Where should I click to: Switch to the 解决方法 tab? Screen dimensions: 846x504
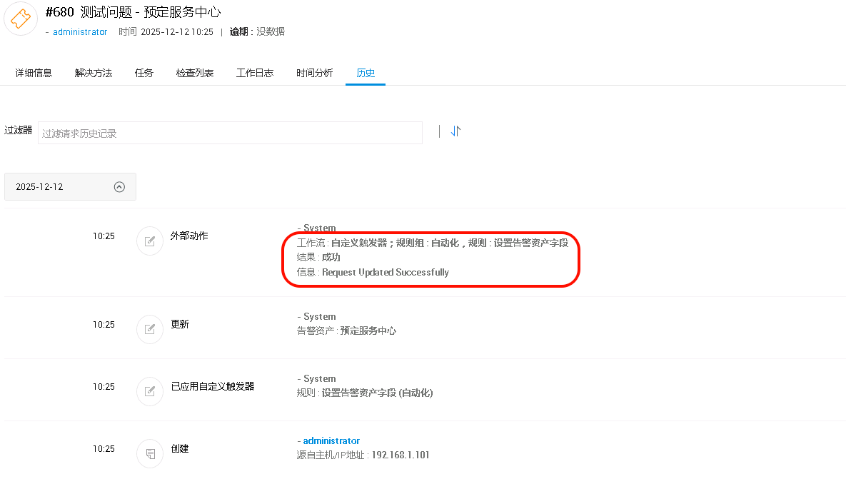tap(94, 73)
